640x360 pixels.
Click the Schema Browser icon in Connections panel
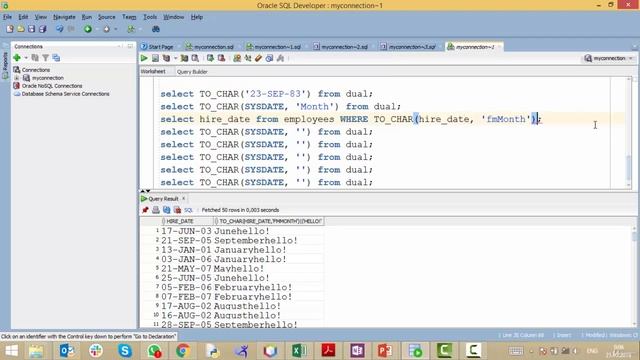pyautogui.click(x=56, y=58)
